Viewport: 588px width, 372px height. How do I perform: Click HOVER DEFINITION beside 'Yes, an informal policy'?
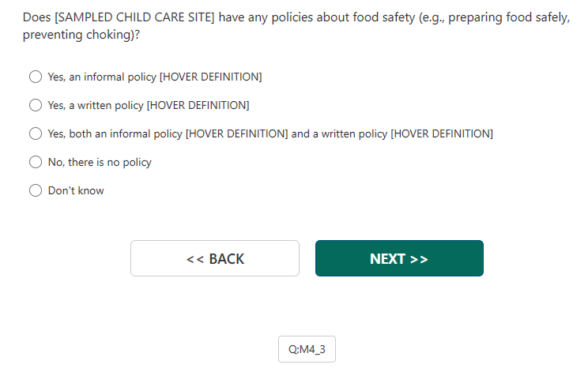point(211,77)
